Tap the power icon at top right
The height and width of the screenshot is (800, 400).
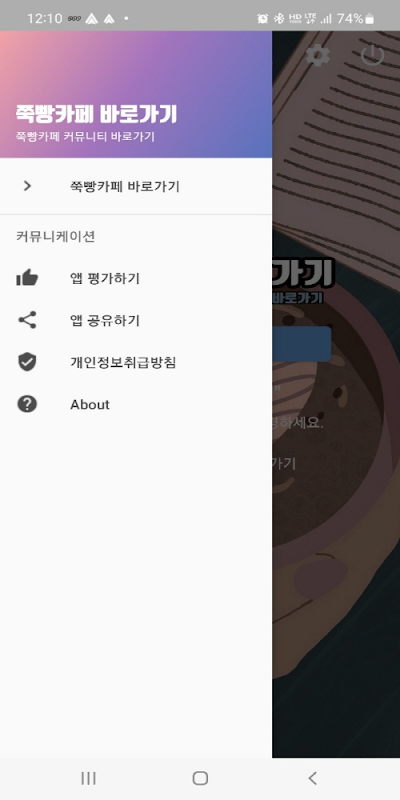tap(372, 55)
